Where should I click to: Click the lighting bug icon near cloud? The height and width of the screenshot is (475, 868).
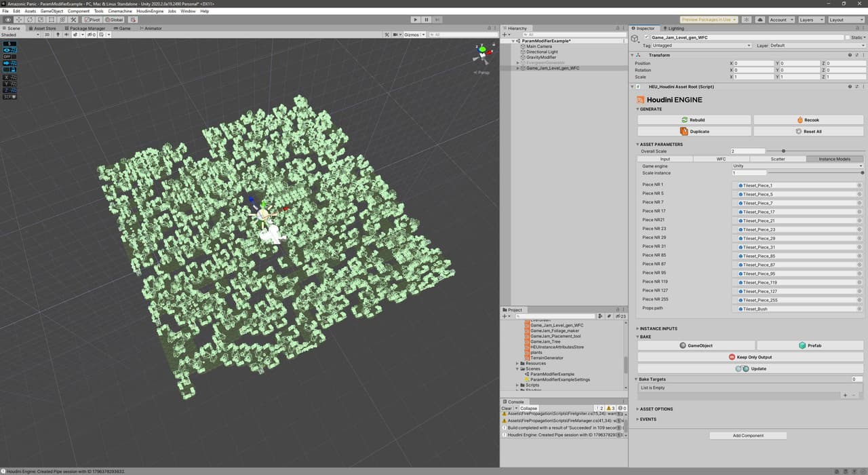pos(747,20)
